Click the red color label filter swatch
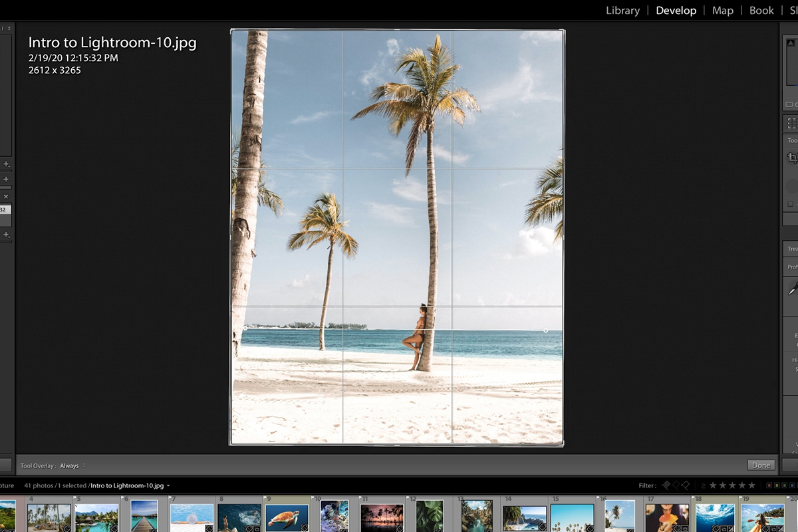Image resolution: width=798 pixels, height=532 pixels. pos(769,485)
